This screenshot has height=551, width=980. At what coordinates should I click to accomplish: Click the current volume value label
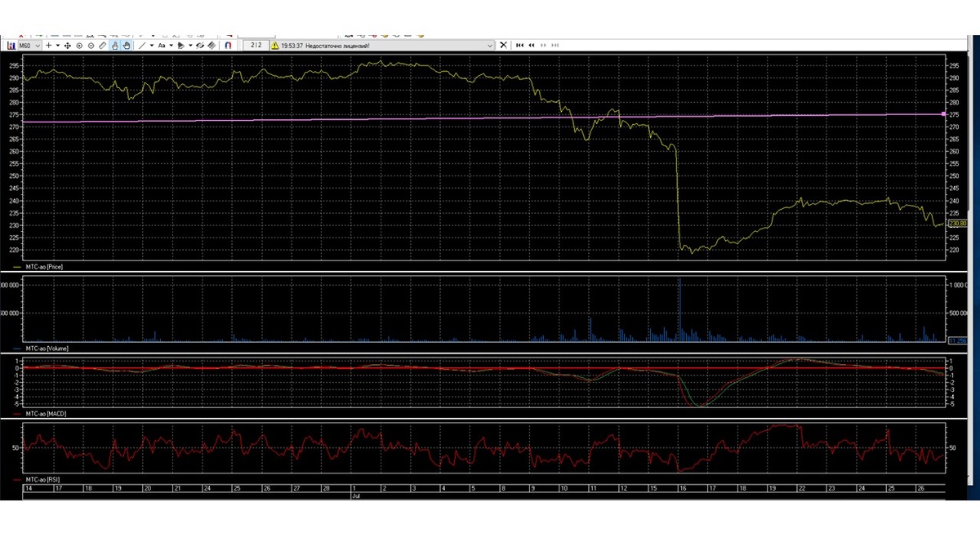(957, 340)
